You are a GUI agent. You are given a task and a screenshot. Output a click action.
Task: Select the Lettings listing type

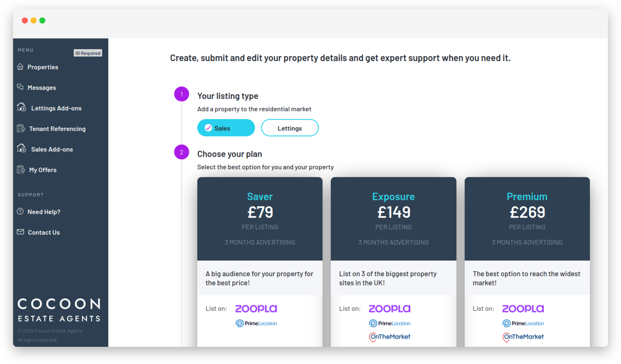(x=290, y=128)
